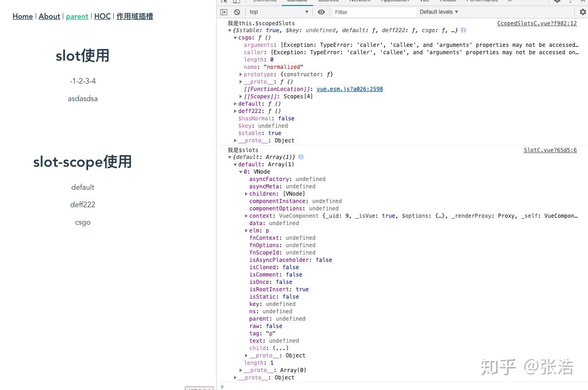Open hidden panels via the » chevron

tap(510, 1)
